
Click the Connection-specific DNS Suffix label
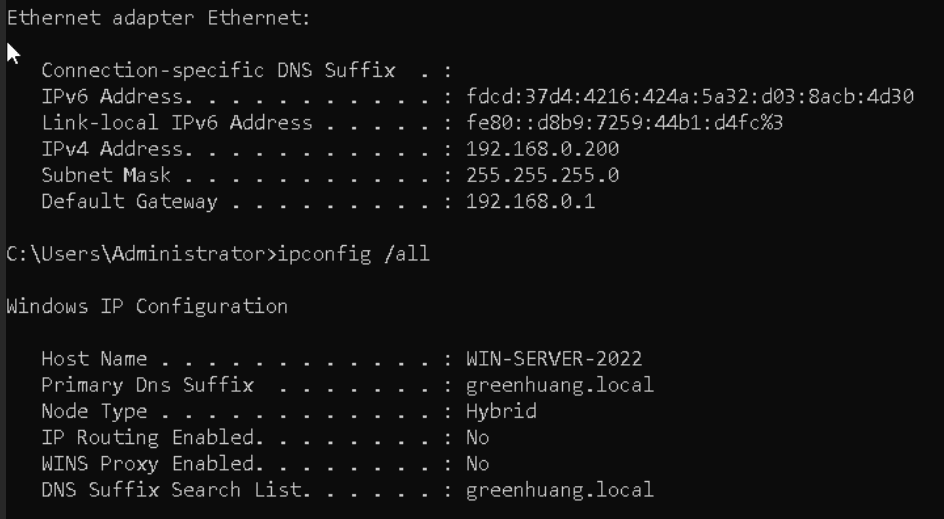(218, 70)
